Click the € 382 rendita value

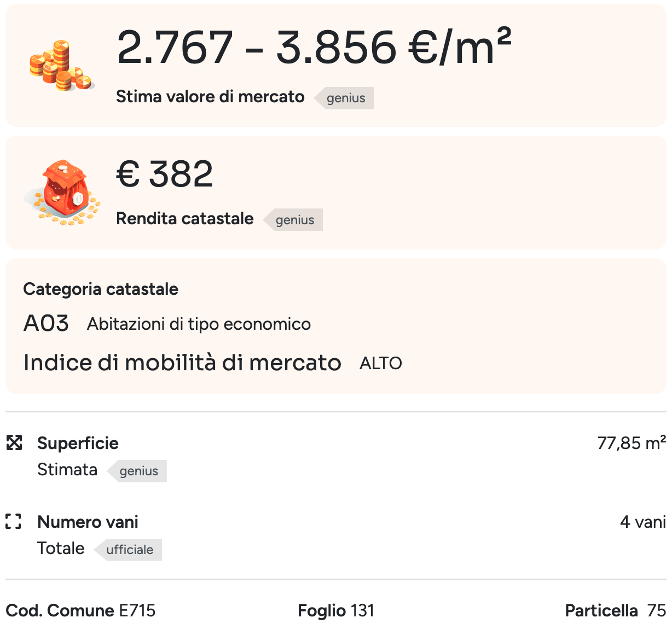[165, 174]
